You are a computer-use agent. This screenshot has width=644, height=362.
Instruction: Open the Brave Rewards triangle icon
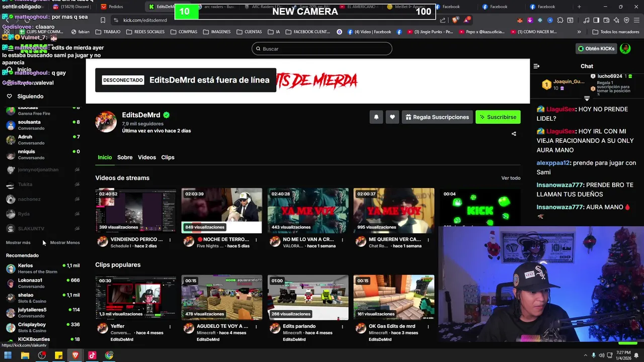pyautogui.click(x=467, y=20)
